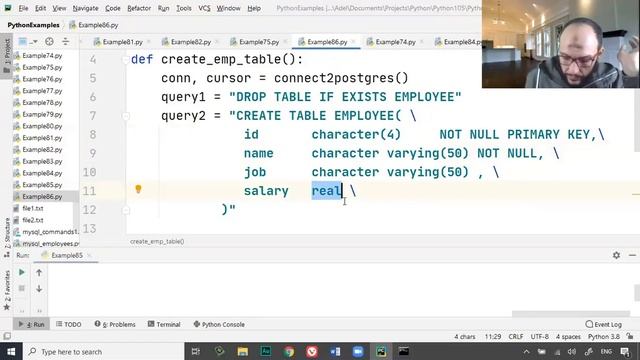Click Windows Start button
Screen dimensions: 640x360
11,351
